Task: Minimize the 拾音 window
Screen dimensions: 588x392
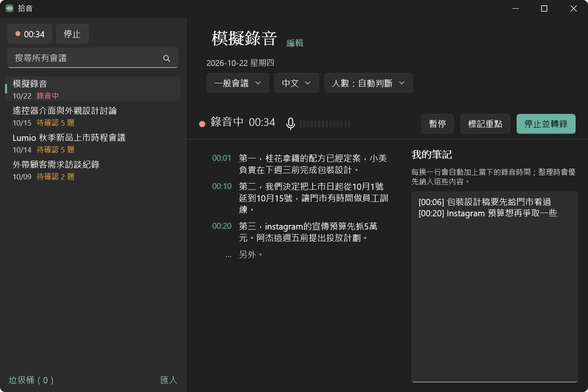Action: (516, 9)
